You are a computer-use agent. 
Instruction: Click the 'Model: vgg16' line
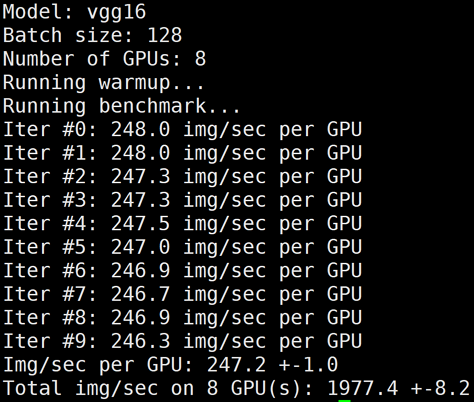click(74, 13)
